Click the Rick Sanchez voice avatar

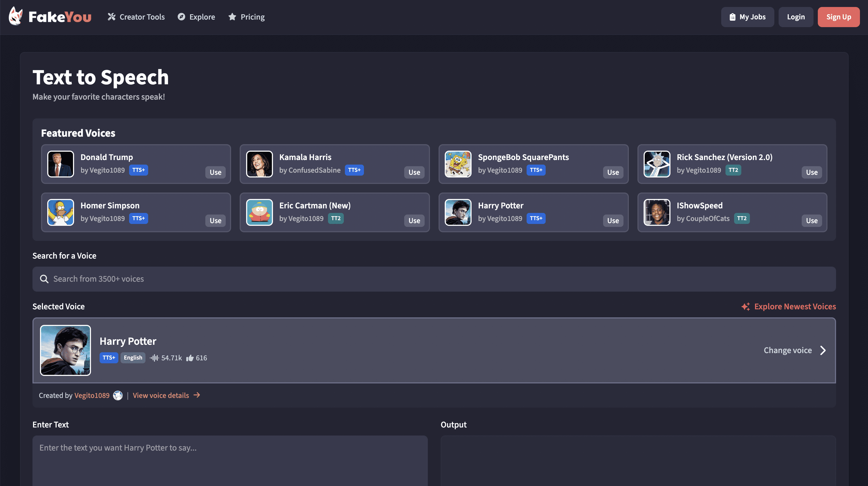click(657, 164)
